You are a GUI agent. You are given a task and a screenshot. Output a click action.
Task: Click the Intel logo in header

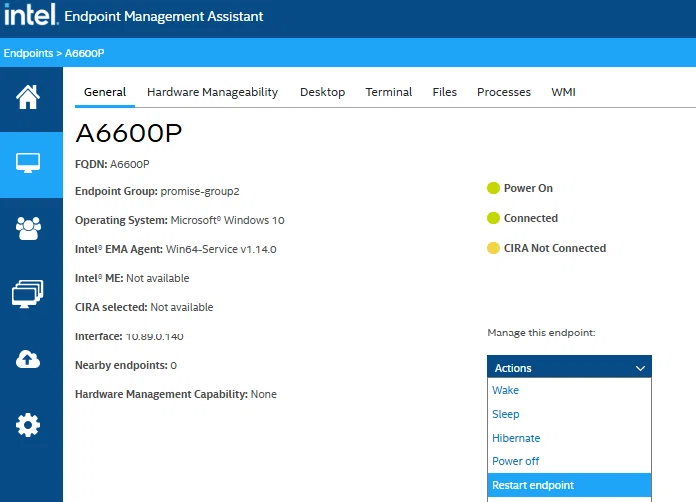tap(31, 15)
